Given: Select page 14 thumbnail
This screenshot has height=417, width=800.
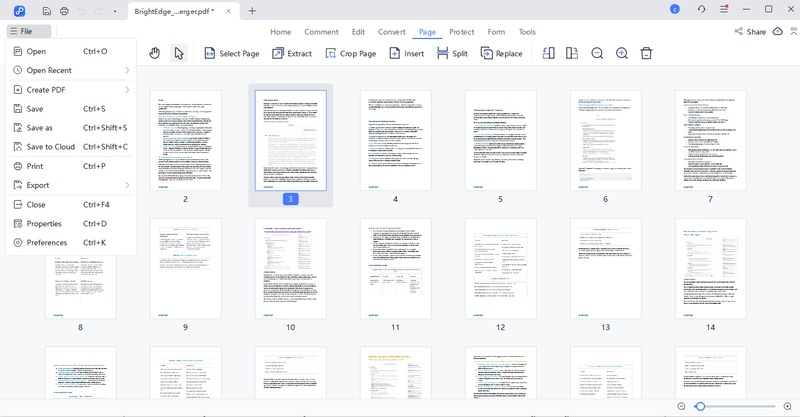Looking at the screenshot, I should [711, 268].
